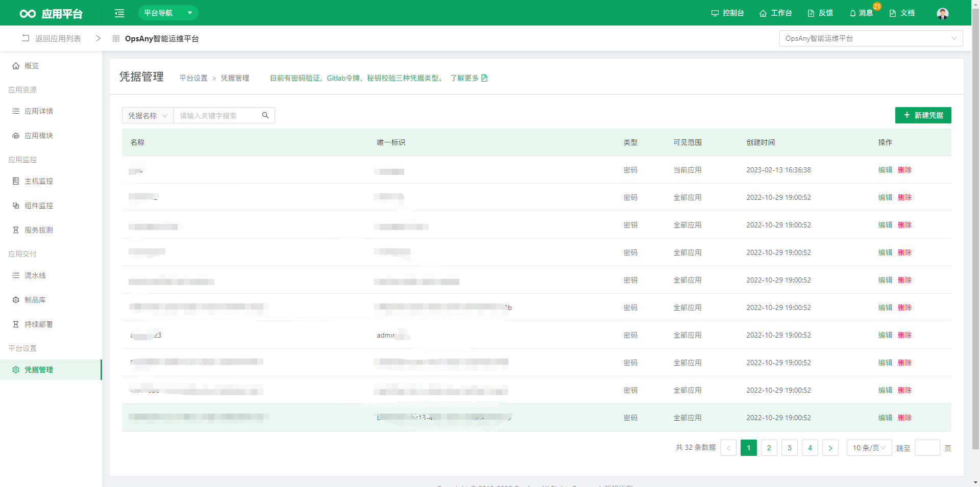Click 删除 in the admin row
The image size is (980, 487).
(904, 335)
